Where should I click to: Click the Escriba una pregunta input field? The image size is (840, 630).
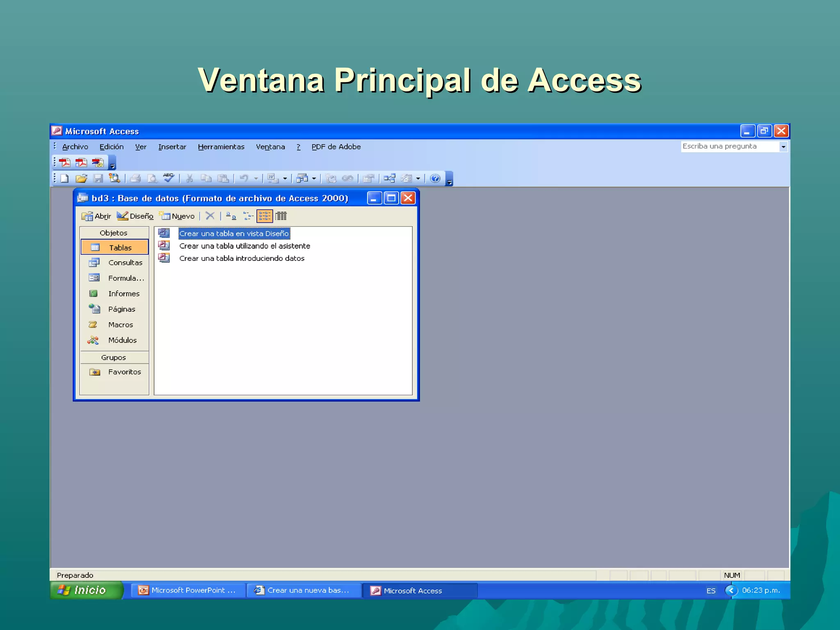(730, 146)
